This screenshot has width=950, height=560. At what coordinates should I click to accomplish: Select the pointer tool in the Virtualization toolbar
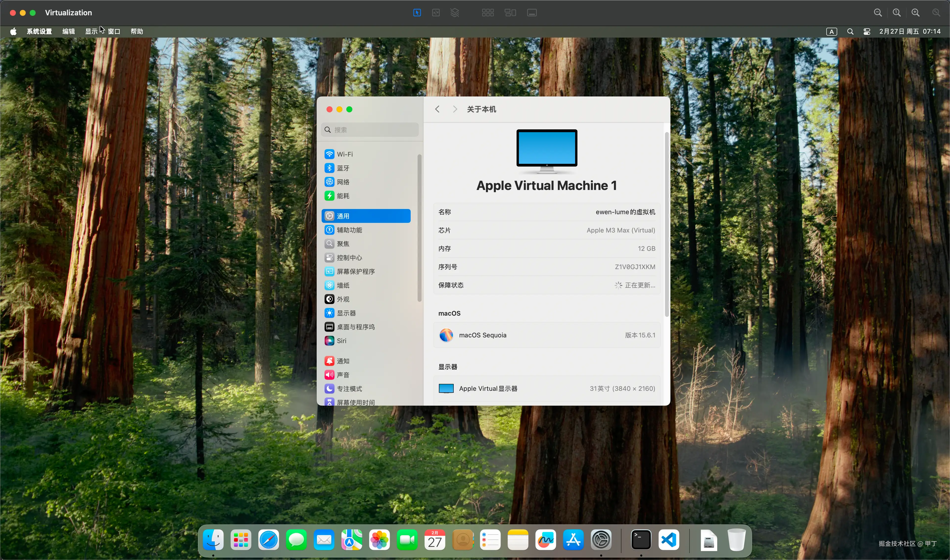(417, 12)
